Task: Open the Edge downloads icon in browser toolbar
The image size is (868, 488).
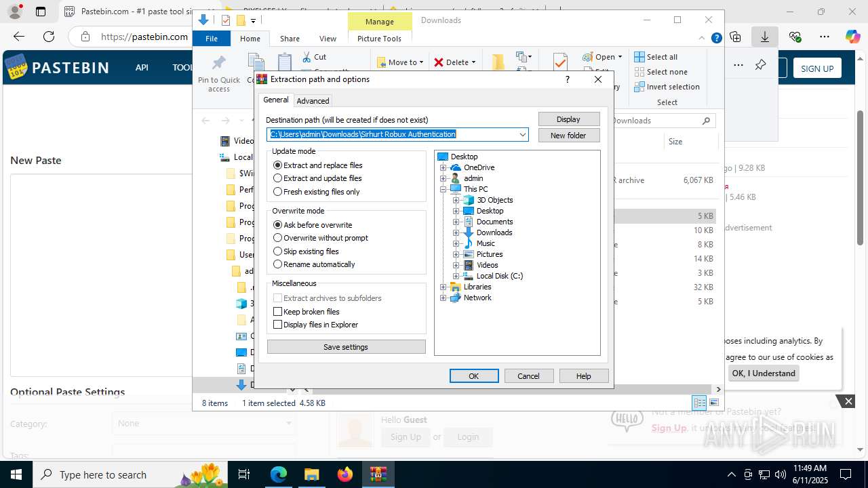Action: point(764,37)
